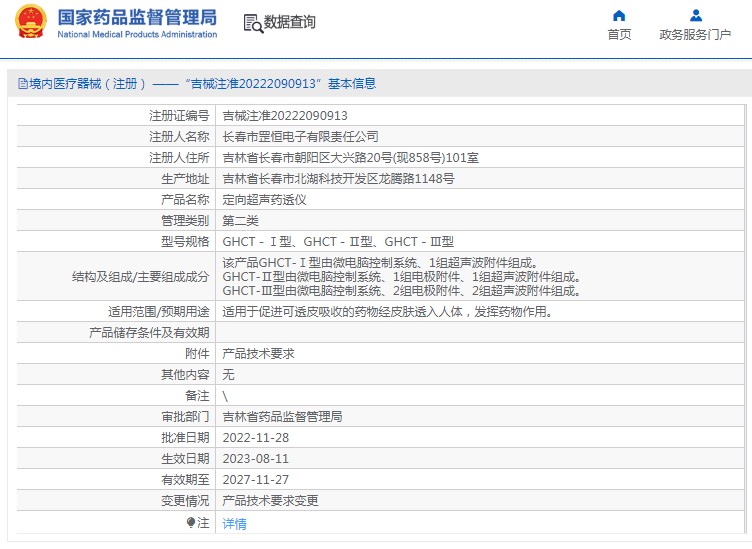Select 第二类 management category value

[240, 221]
